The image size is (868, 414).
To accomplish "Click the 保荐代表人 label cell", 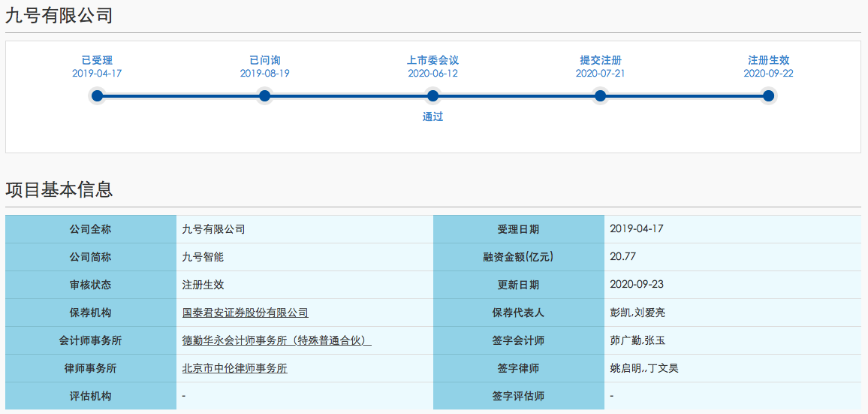I will [519, 313].
